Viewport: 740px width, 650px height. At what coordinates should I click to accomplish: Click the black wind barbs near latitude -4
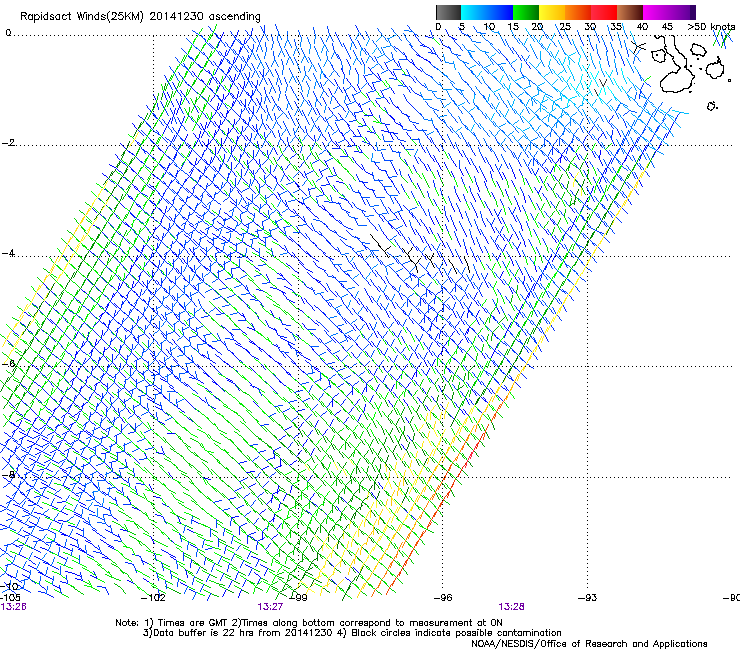click(x=420, y=253)
